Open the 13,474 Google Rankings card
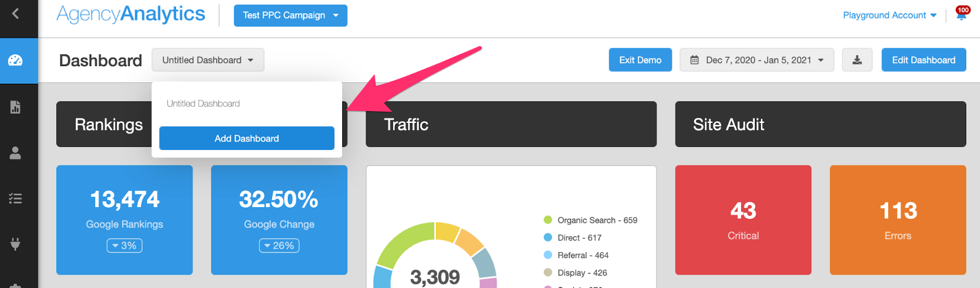 point(125,220)
